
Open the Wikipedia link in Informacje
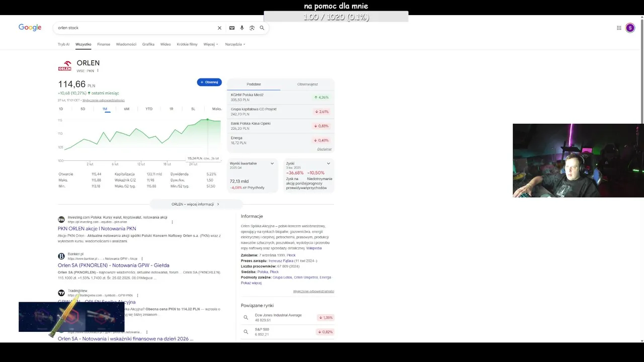[x=314, y=248]
